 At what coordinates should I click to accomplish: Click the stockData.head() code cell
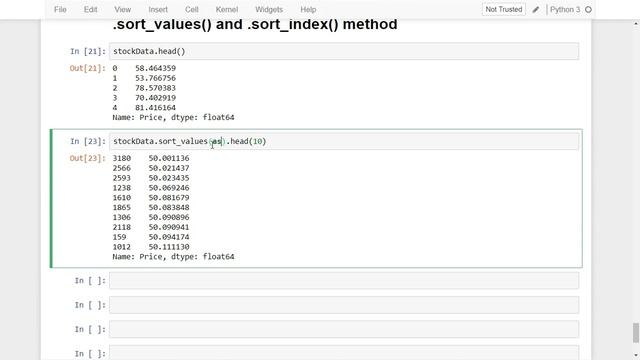[344, 51]
